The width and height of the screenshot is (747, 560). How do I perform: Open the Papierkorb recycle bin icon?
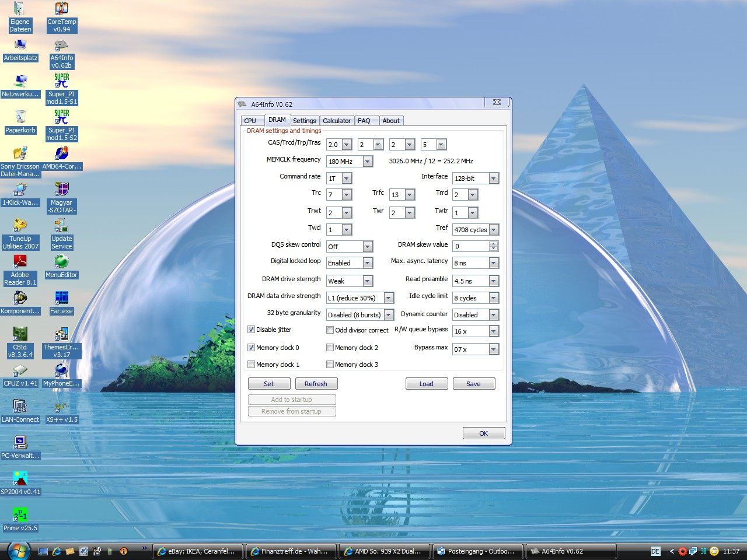(x=20, y=122)
